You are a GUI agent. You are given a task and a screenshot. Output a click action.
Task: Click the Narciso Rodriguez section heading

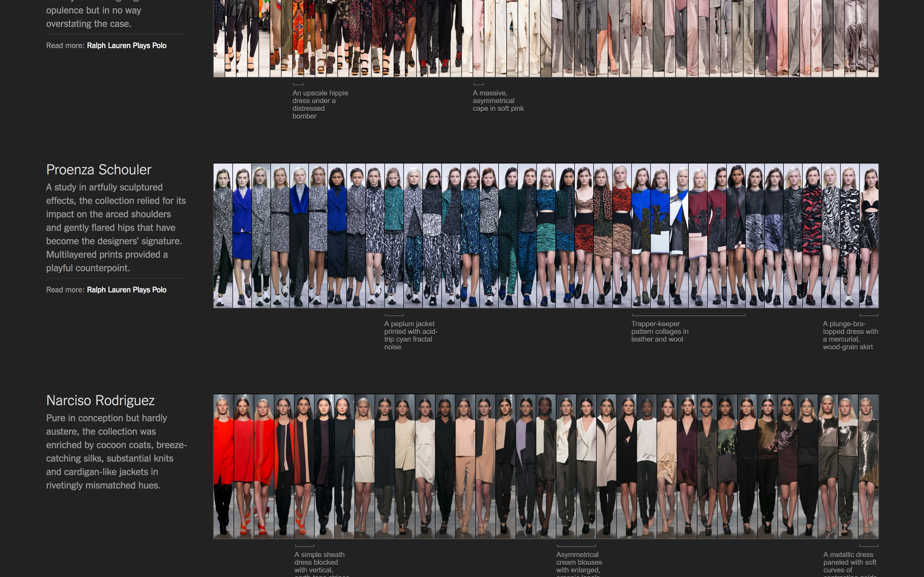pos(100,401)
